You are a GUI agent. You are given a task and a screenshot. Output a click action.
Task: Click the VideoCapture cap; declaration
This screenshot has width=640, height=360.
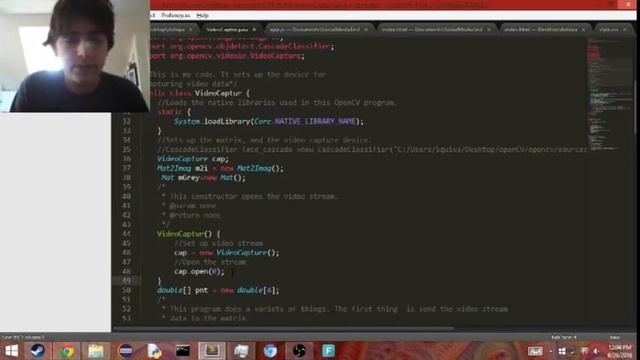(x=193, y=159)
